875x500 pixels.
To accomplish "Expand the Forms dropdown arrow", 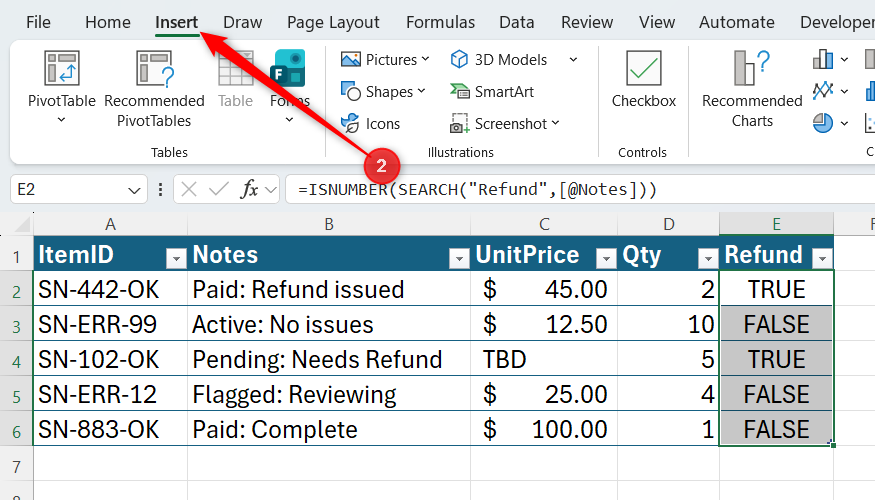I will click(289, 119).
